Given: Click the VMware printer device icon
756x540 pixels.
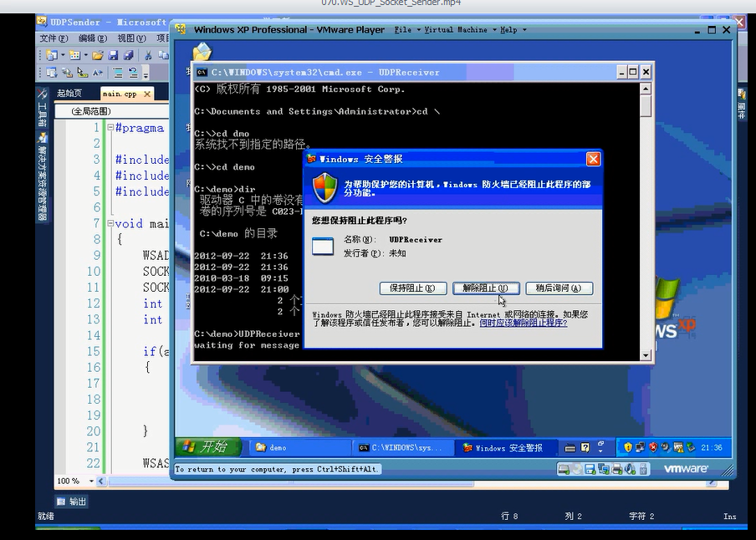Looking at the screenshot, I should click(616, 469).
